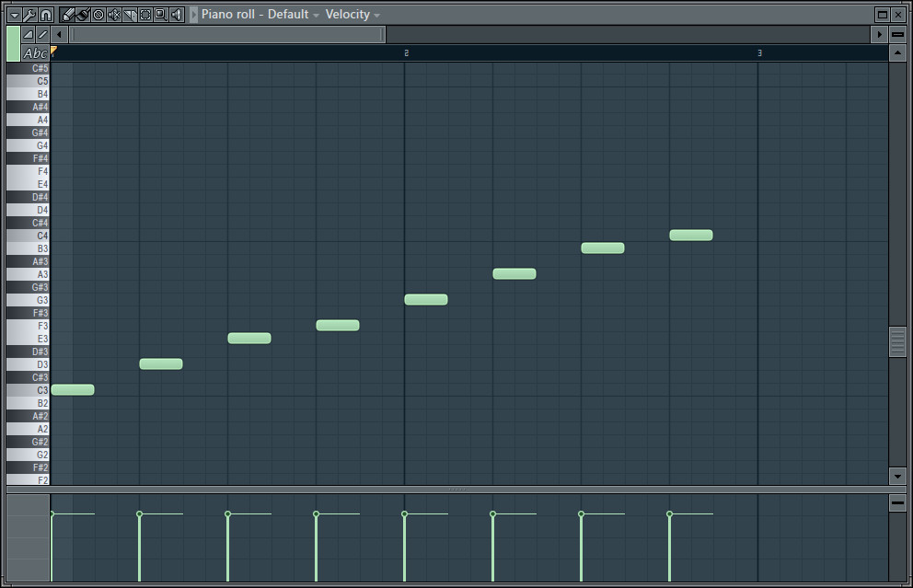Select the C4 note block

[691, 236]
